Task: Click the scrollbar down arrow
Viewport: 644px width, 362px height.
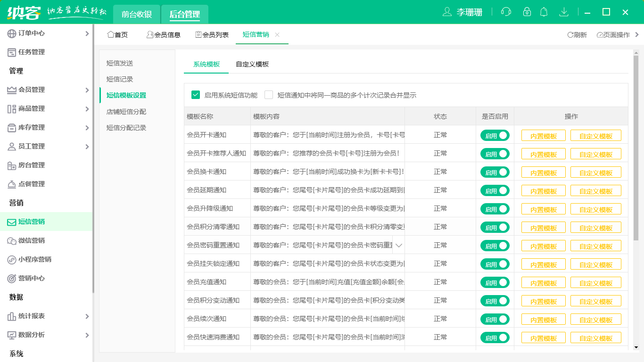Action: point(636,348)
